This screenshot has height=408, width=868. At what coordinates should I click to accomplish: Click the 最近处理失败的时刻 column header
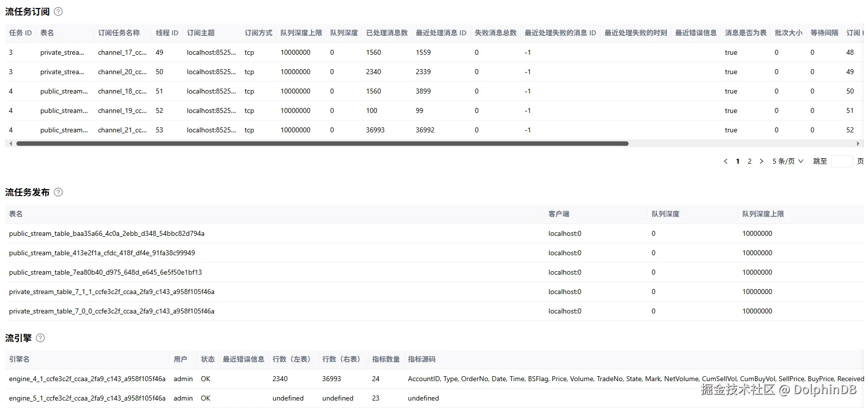[x=636, y=33]
